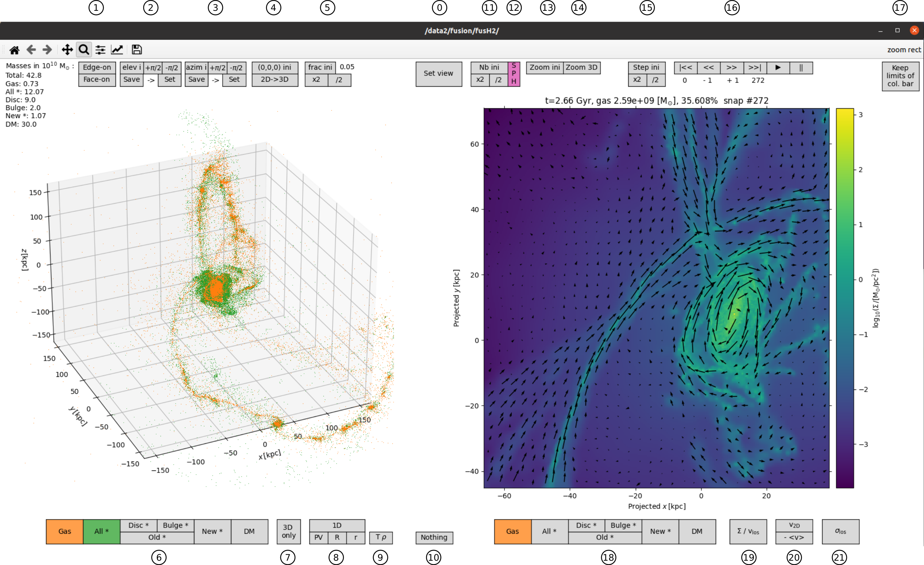Show the σlos dispersion map
Image resolution: width=924 pixels, height=565 pixels.
[841, 532]
